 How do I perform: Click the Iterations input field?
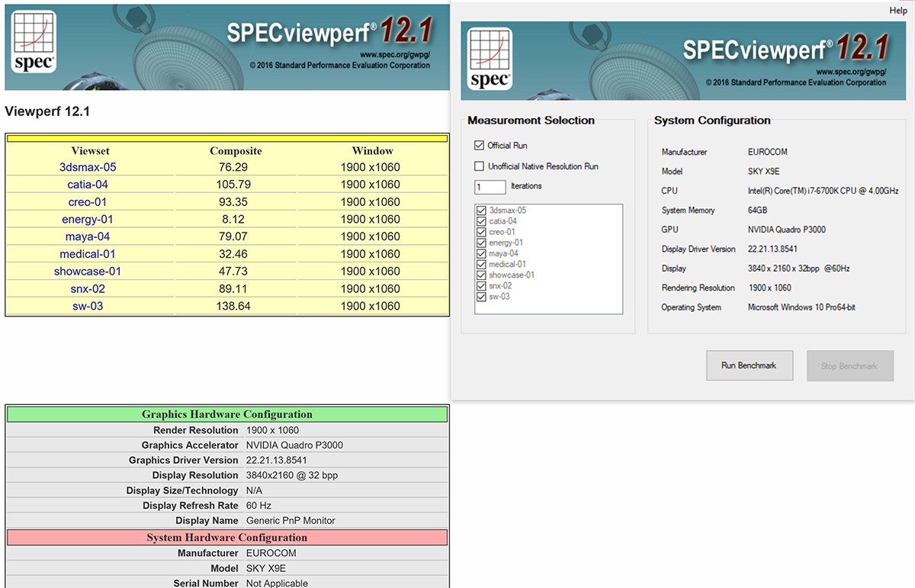click(x=490, y=187)
